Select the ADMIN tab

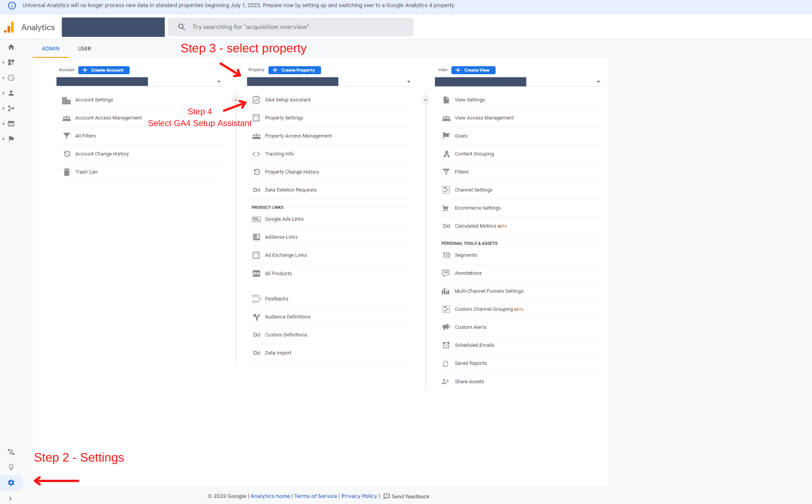tap(50, 49)
